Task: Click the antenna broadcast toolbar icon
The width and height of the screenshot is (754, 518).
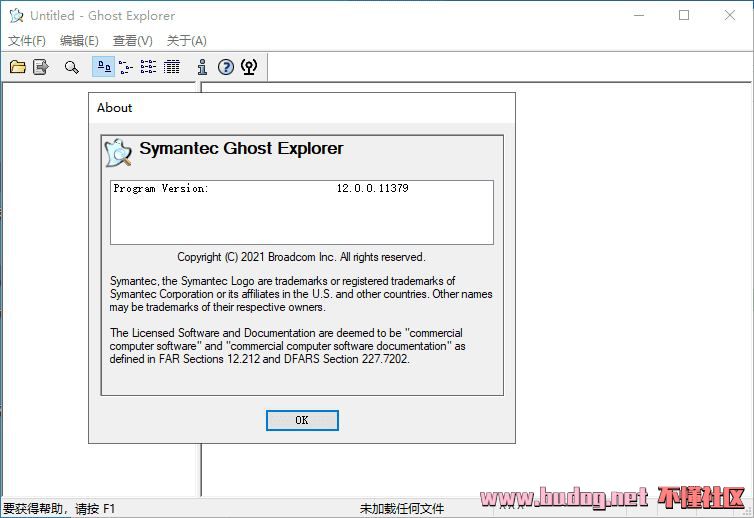Action: tap(249, 67)
